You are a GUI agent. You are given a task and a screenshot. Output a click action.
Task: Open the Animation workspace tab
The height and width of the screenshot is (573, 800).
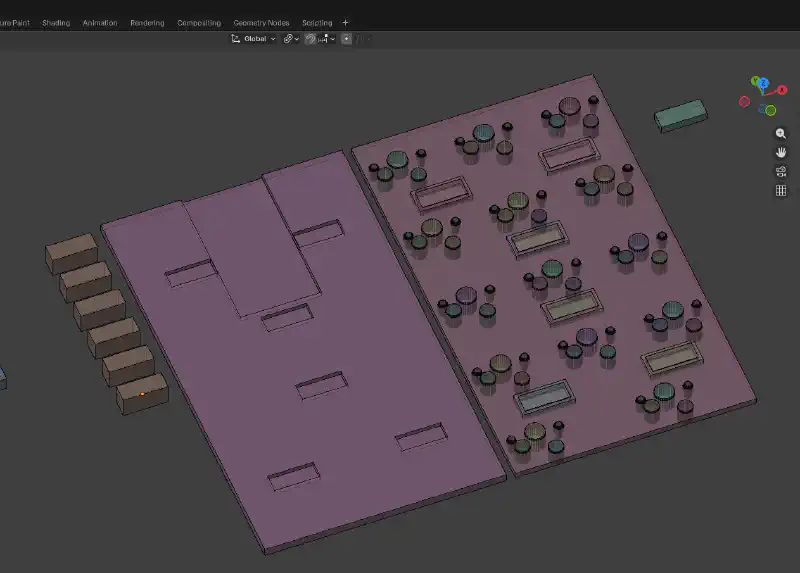tap(100, 23)
